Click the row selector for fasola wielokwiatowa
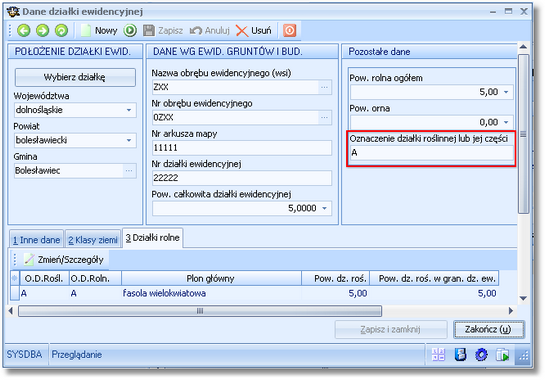 [x=15, y=293]
